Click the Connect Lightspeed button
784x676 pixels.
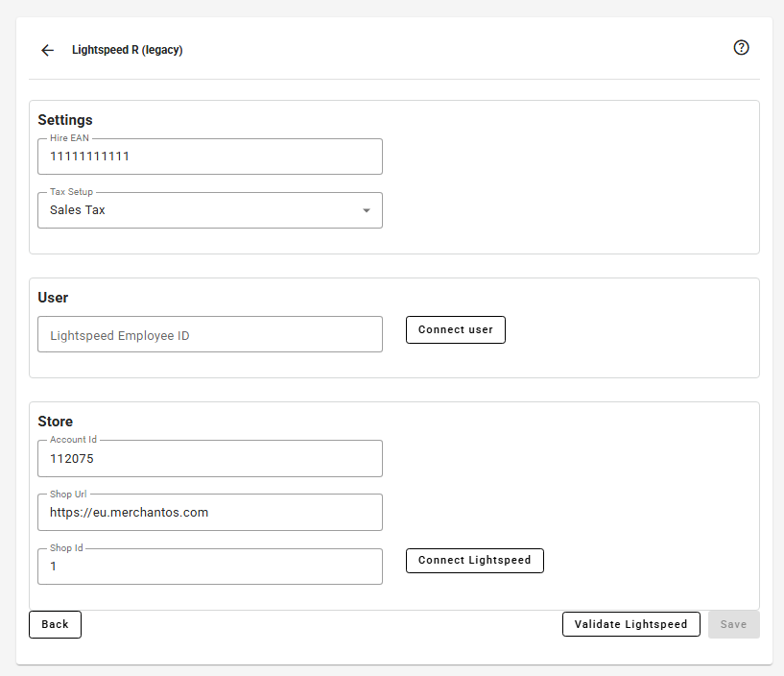(474, 561)
